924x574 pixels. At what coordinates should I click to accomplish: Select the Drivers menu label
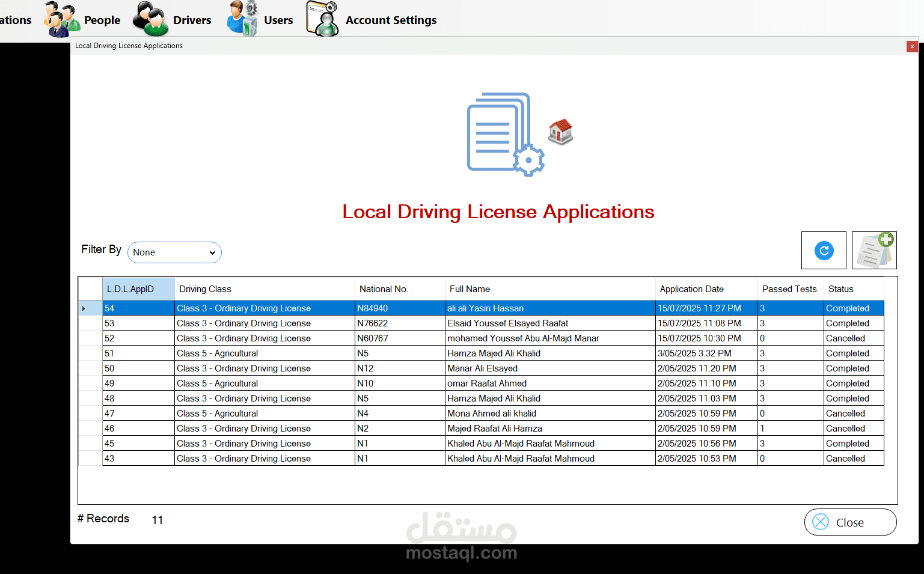point(192,20)
